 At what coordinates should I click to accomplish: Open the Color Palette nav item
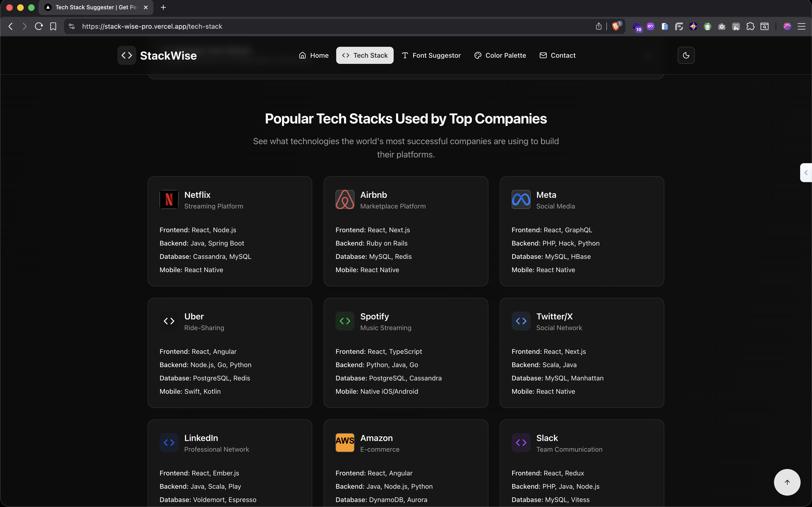click(x=500, y=55)
